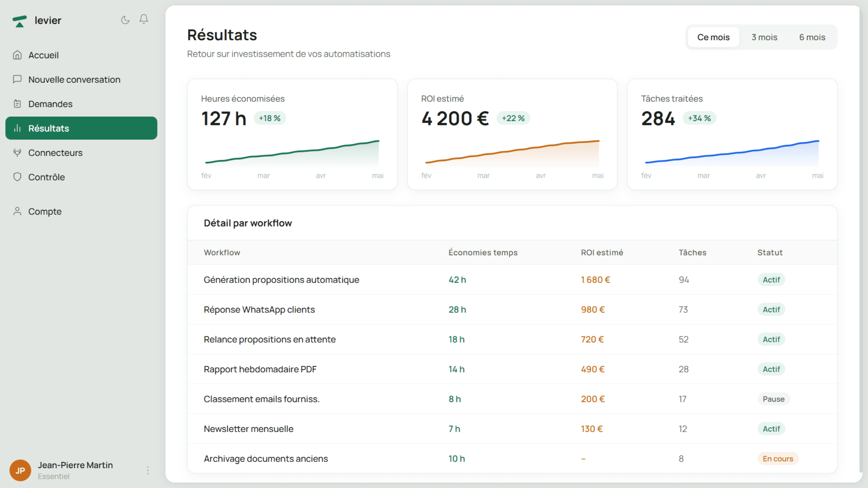
Task: Click the Contrôle shield icon
Action: pos(17,177)
